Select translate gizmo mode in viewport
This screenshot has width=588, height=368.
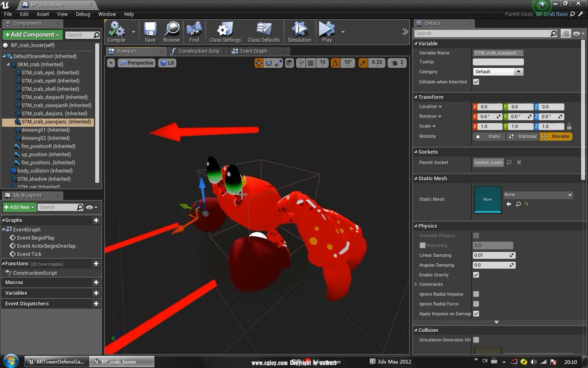(x=259, y=63)
